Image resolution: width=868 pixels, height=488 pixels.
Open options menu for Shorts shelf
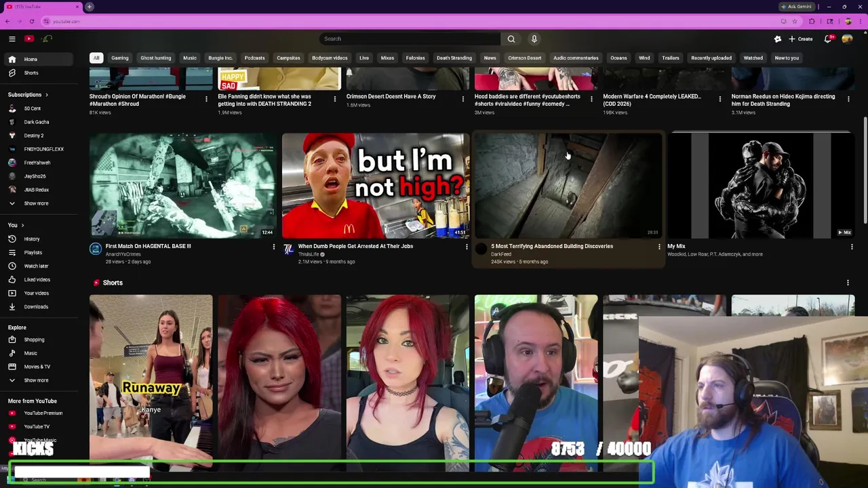pyautogui.click(x=848, y=283)
